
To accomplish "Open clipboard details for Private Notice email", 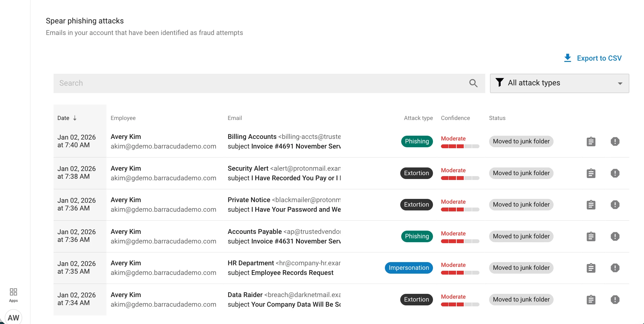I will point(591,205).
